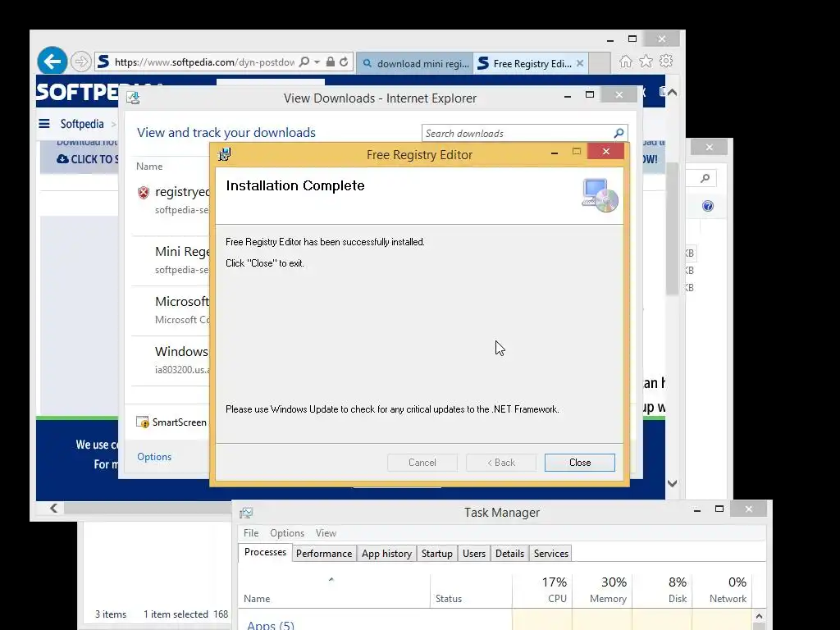Click the sort arrow above the Name column
This screenshot has width=840, height=630.
(331, 579)
